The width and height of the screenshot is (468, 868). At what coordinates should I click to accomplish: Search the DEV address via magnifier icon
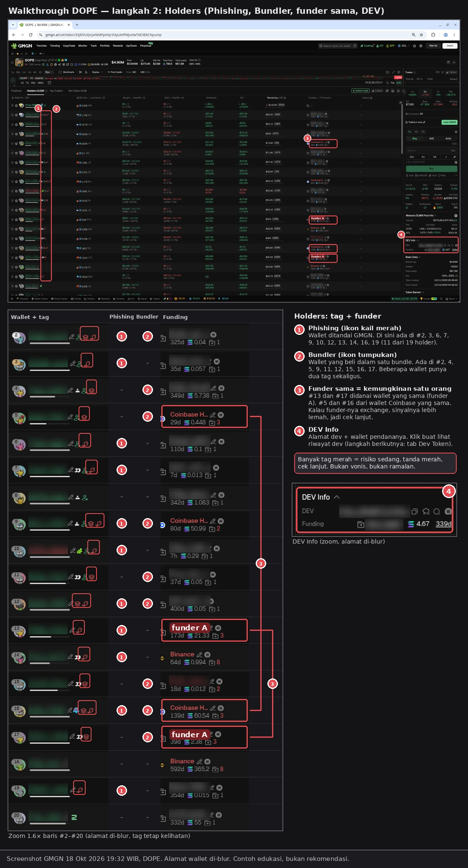tap(452, 245)
